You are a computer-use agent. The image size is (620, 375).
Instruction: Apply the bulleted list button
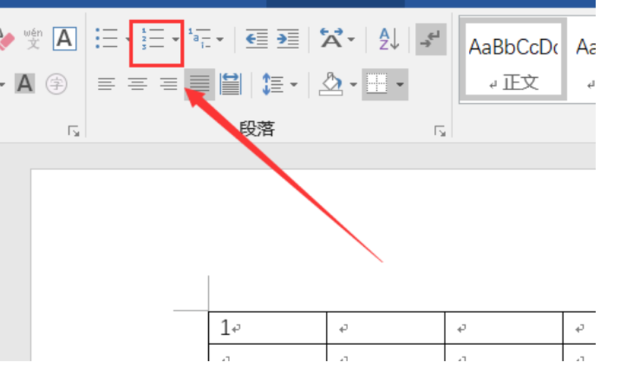tap(107, 38)
